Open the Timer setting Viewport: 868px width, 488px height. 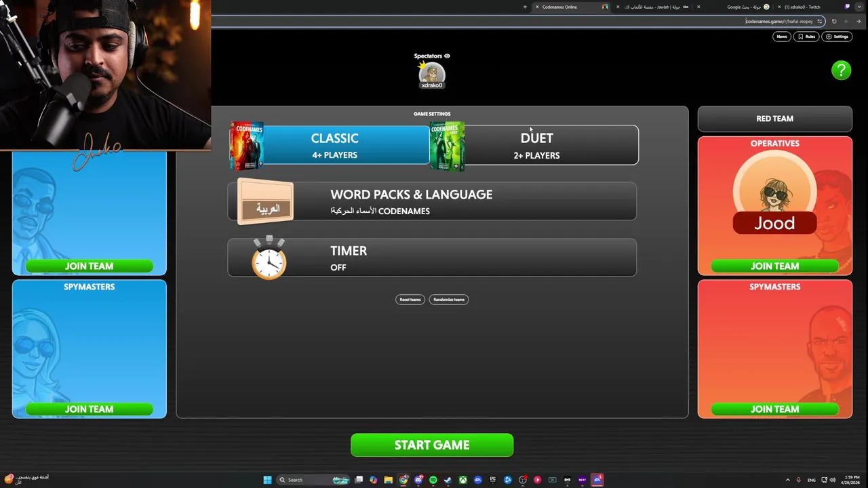432,258
